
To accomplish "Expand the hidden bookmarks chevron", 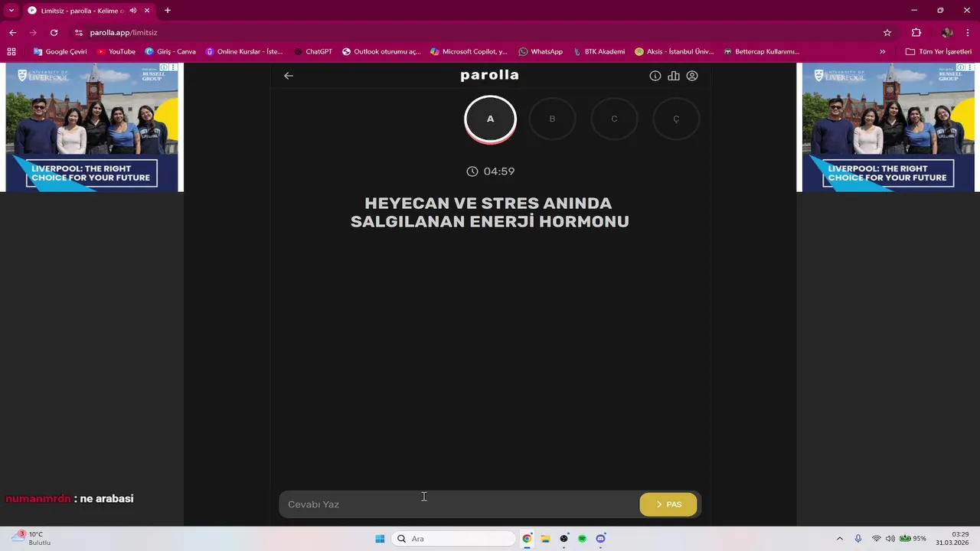I will pyautogui.click(x=883, y=52).
